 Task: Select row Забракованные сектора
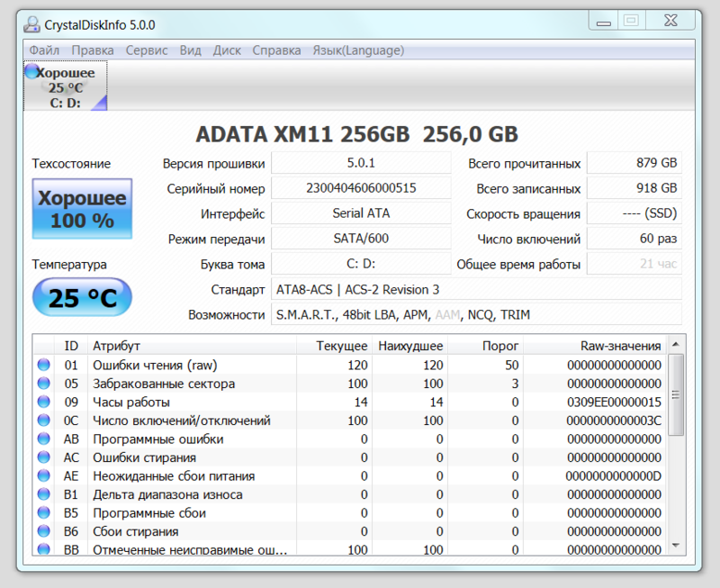point(350,383)
